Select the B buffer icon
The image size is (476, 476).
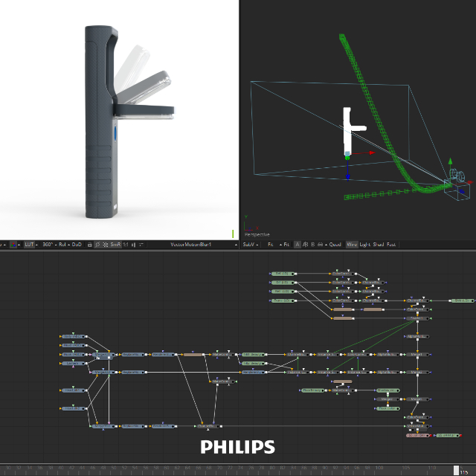point(313,244)
